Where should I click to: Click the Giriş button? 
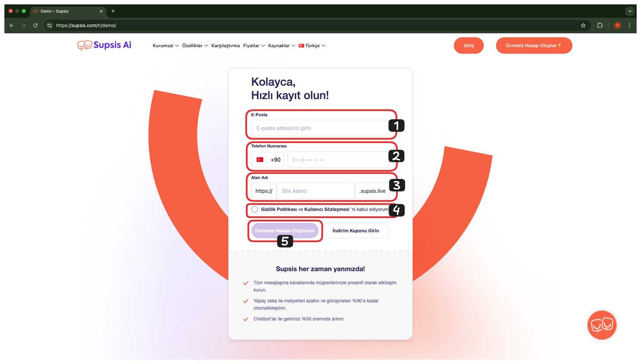tap(469, 46)
